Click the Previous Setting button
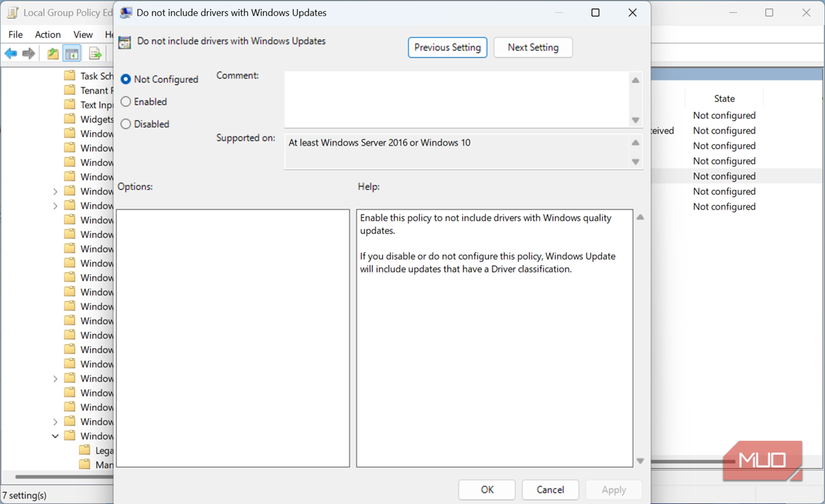825x504 pixels. coord(448,47)
